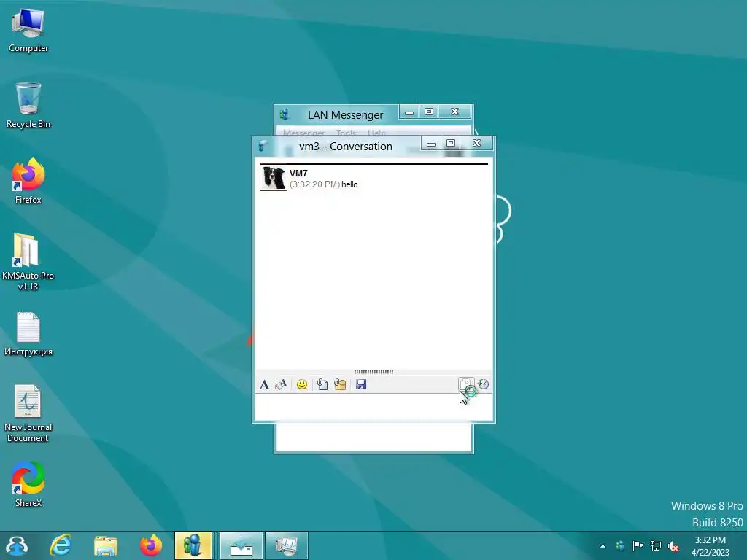Image resolution: width=747 pixels, height=560 pixels.
Task: Select the Recycle Bin desktop icon
Action: pos(28,106)
